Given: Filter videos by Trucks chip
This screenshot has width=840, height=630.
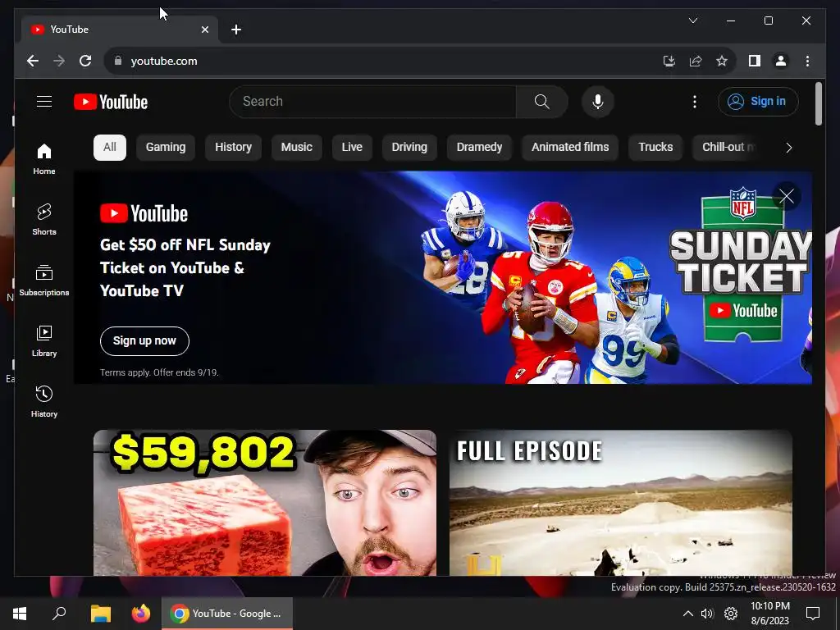Looking at the screenshot, I should [655, 148].
